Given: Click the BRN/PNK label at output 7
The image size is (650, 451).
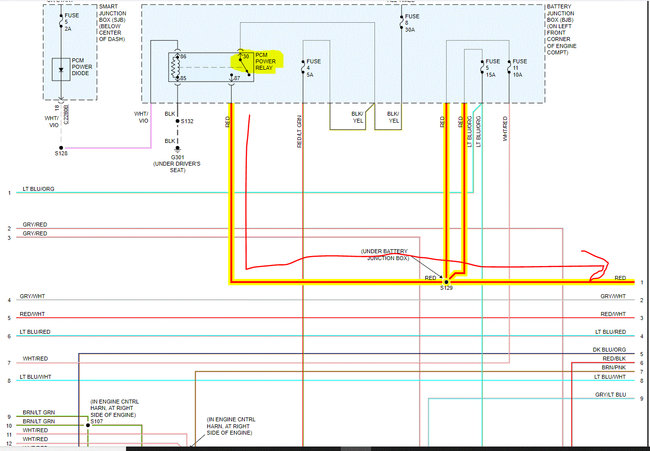Looking at the screenshot, I should (614, 368).
